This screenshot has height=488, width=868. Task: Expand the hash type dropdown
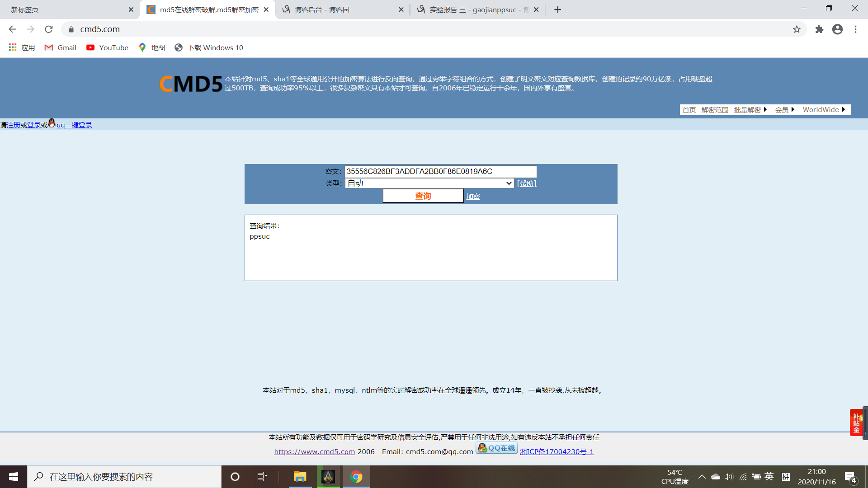point(429,183)
